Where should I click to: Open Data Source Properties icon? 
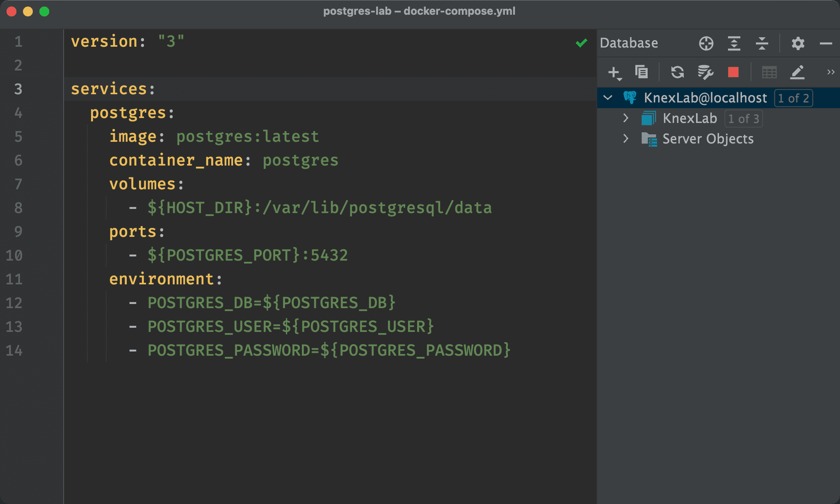[705, 72]
